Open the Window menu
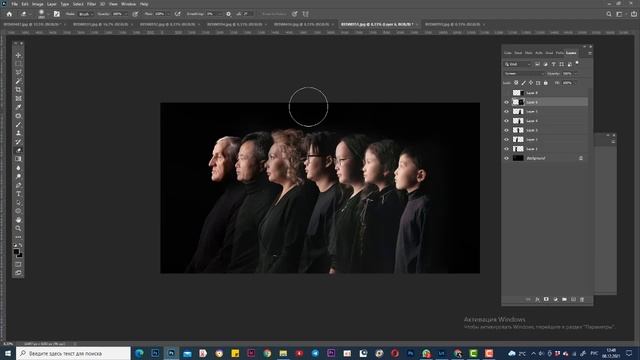The width and height of the screenshot is (640, 360). pyautogui.click(x=129, y=4)
